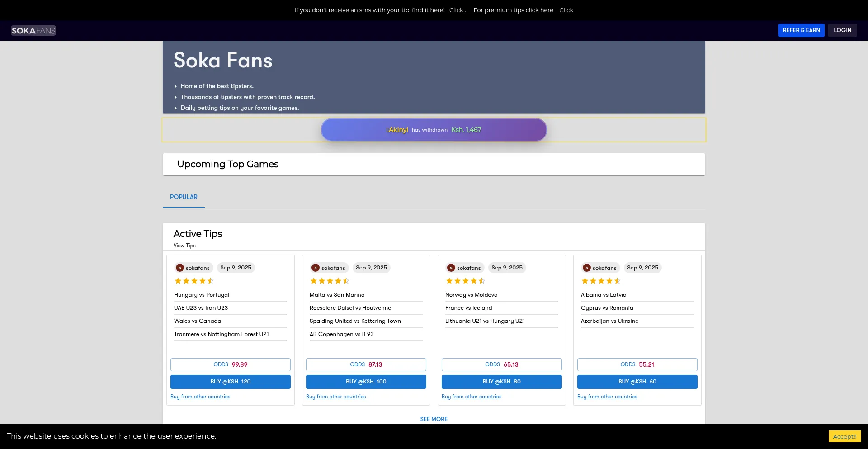Image resolution: width=868 pixels, height=449 pixels.
Task: Click sokafans avatar on Hungary vs Portugal card
Action: pyautogui.click(x=180, y=268)
